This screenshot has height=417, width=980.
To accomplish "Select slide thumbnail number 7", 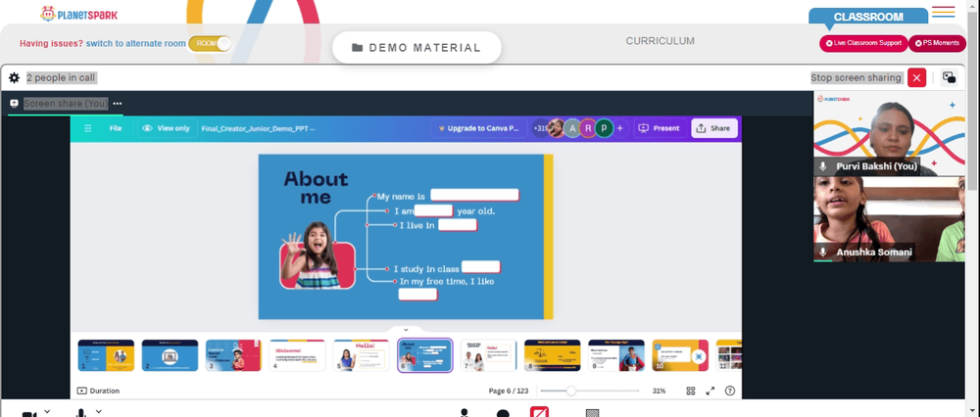I will point(488,355).
